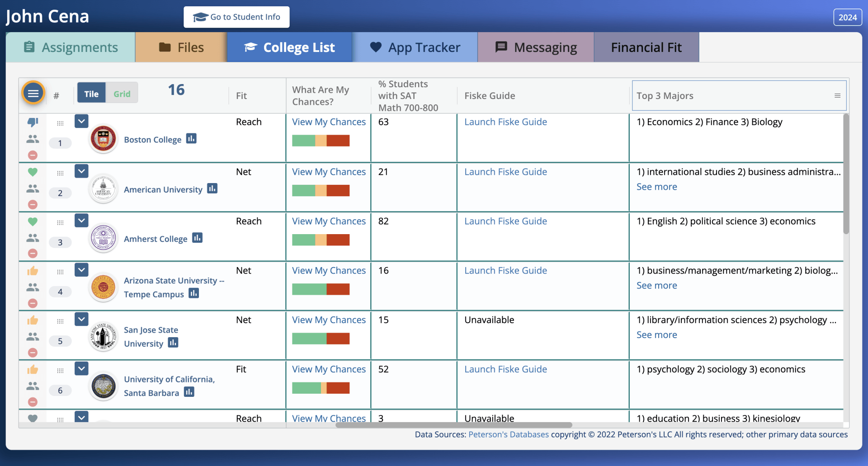Remove UC Santa Barbara with the red minus icon
868x466 pixels.
click(33, 401)
